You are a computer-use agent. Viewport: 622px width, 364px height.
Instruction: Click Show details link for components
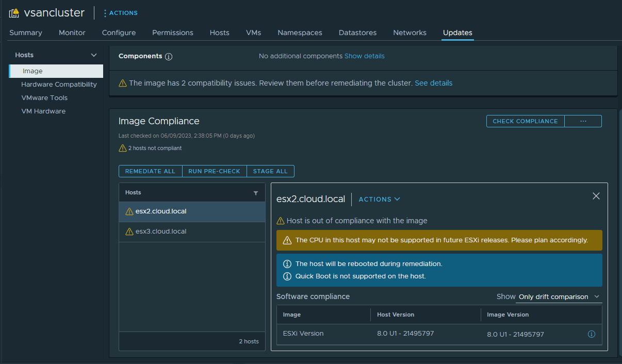coord(364,56)
